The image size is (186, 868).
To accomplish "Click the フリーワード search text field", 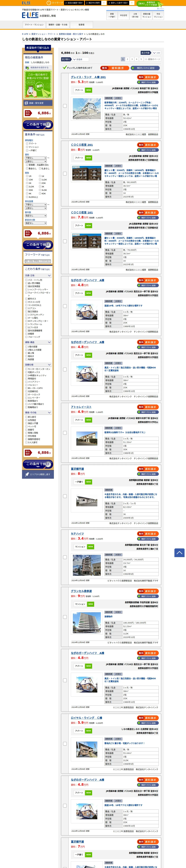I will click(38, 261).
